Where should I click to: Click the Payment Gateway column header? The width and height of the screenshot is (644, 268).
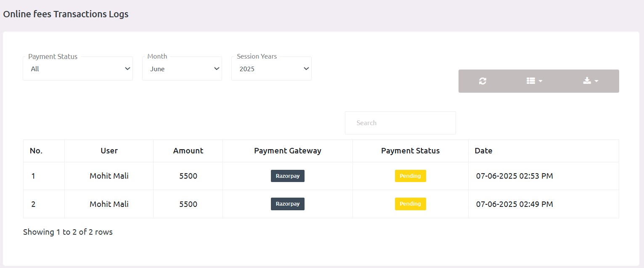(288, 151)
